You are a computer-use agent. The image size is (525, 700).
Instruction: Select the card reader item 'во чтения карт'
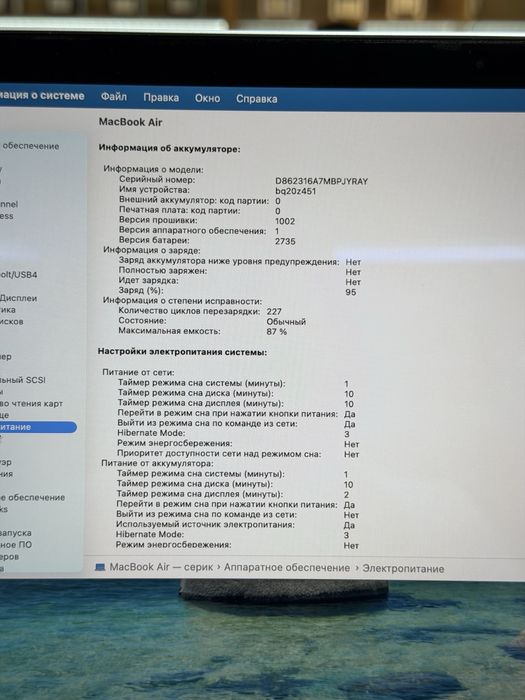[31, 404]
